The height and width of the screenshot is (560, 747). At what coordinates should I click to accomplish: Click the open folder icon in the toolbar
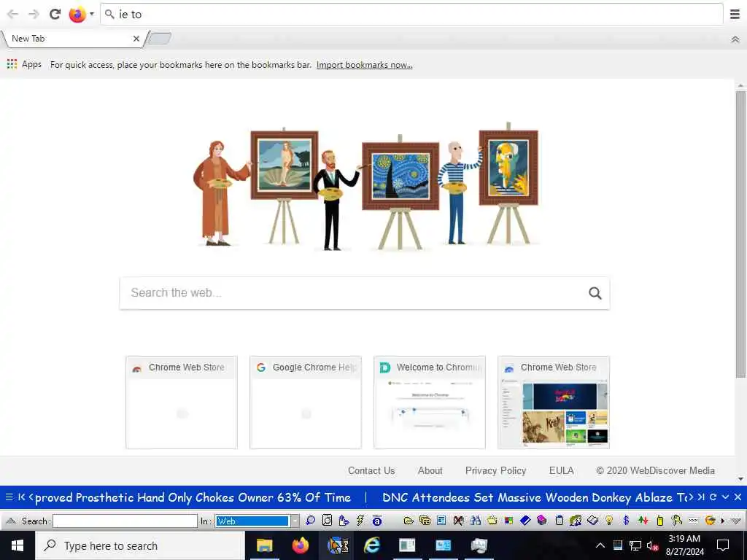pyautogui.click(x=409, y=521)
